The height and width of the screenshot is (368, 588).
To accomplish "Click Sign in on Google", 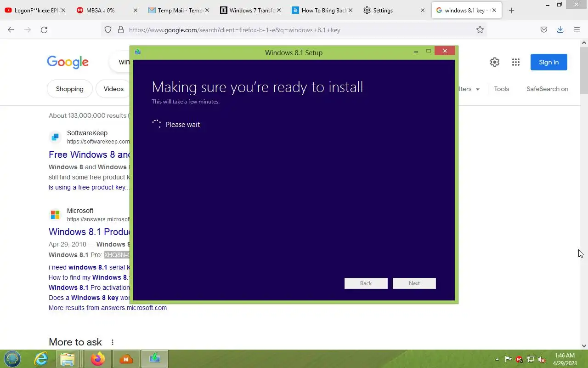I will (549, 62).
